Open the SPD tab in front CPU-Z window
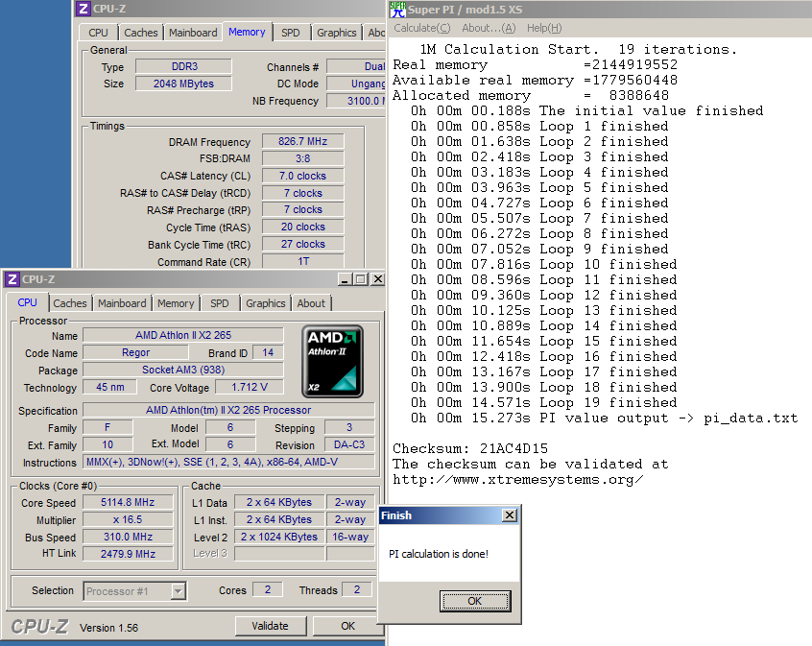This screenshot has width=812, height=646. click(x=220, y=303)
